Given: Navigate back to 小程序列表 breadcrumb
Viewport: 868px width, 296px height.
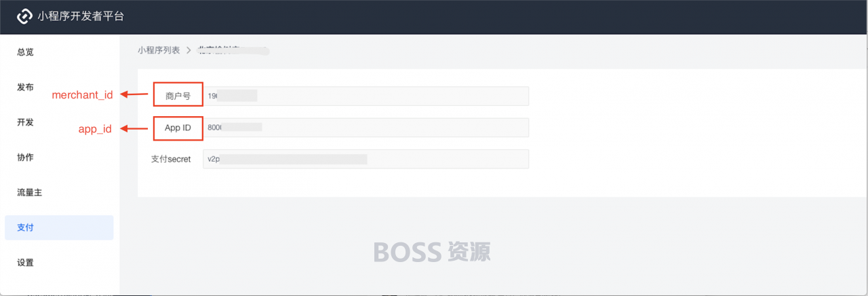Looking at the screenshot, I should (x=159, y=50).
